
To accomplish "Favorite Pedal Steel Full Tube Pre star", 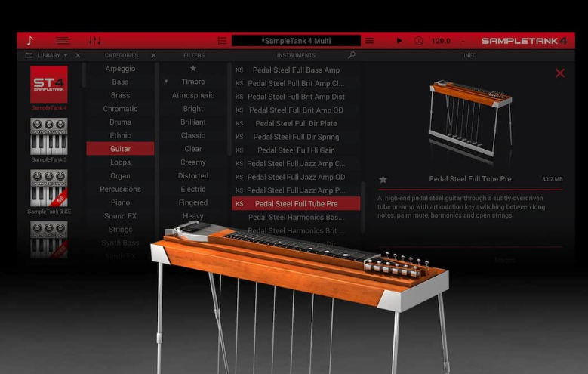I will coord(383,180).
